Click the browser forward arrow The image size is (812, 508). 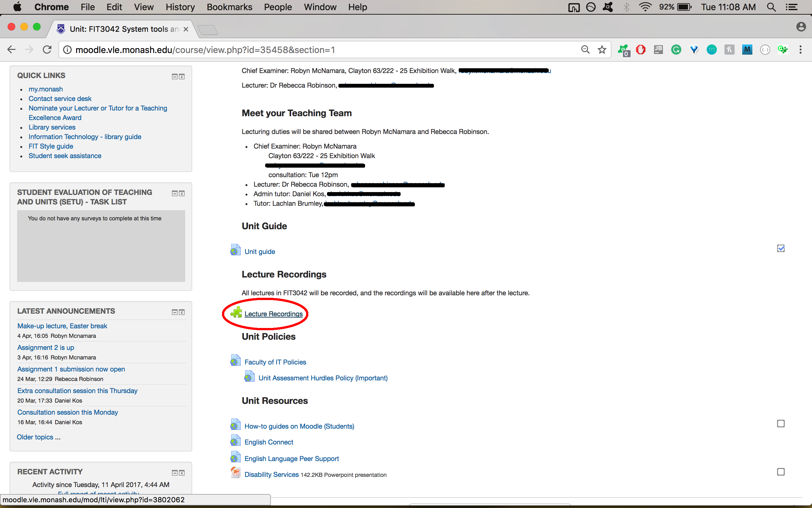(x=29, y=50)
